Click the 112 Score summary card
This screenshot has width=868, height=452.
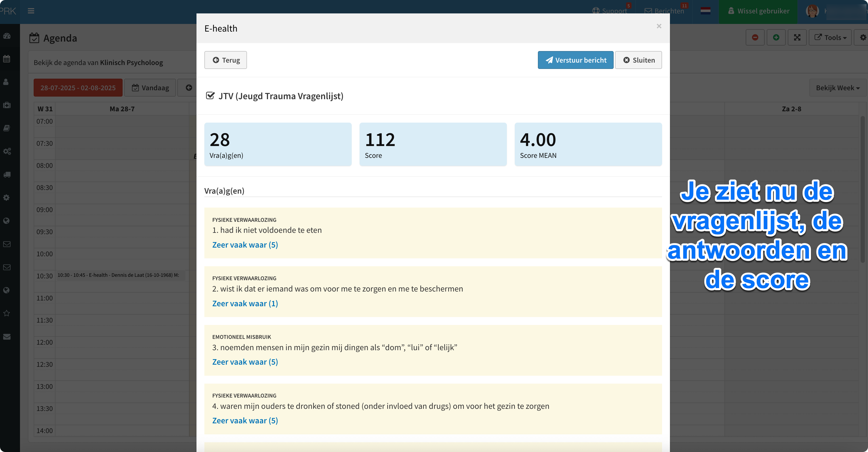coord(433,144)
